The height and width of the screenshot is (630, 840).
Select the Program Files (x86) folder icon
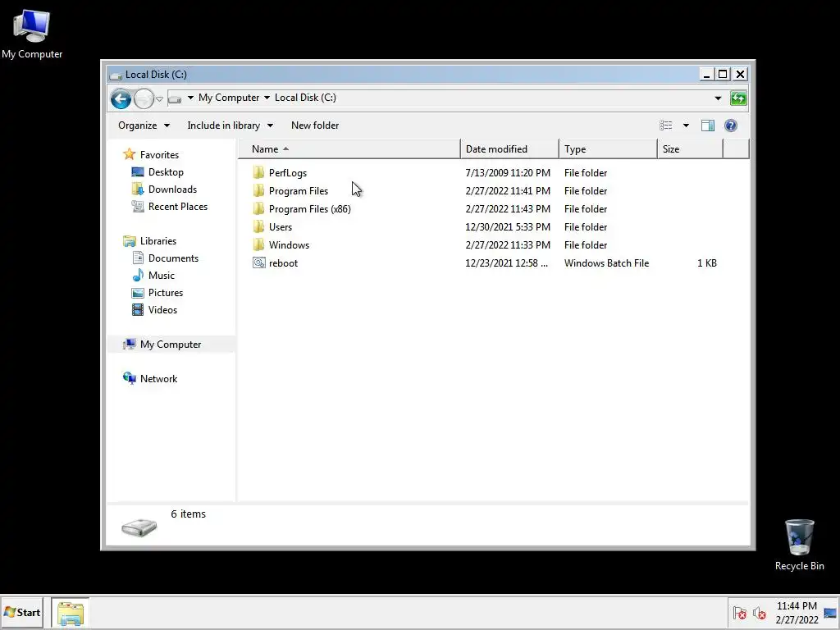[258, 209]
